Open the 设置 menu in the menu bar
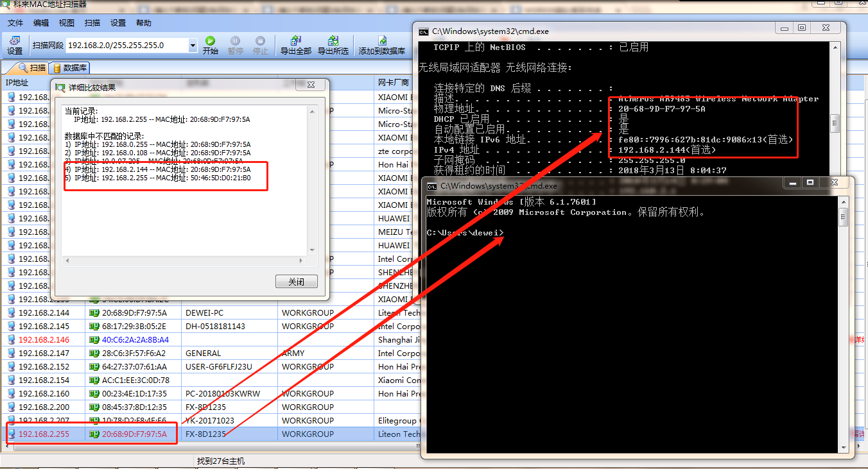This screenshot has height=469, width=868. pos(118,23)
